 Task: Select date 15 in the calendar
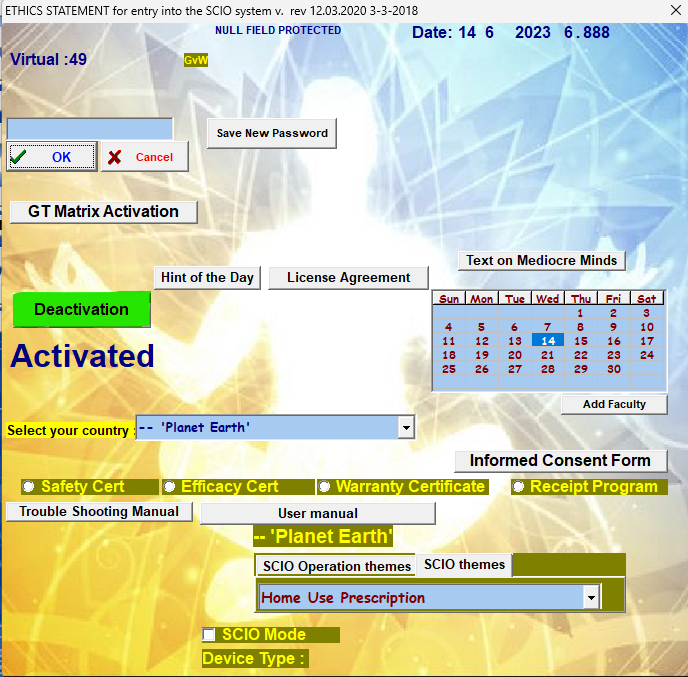coord(580,340)
